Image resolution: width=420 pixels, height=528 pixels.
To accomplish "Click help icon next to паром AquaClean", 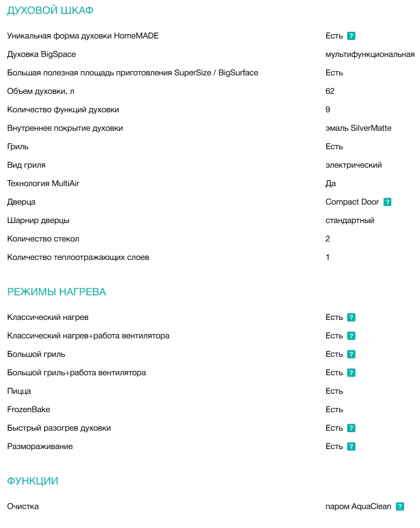I will (400, 506).
